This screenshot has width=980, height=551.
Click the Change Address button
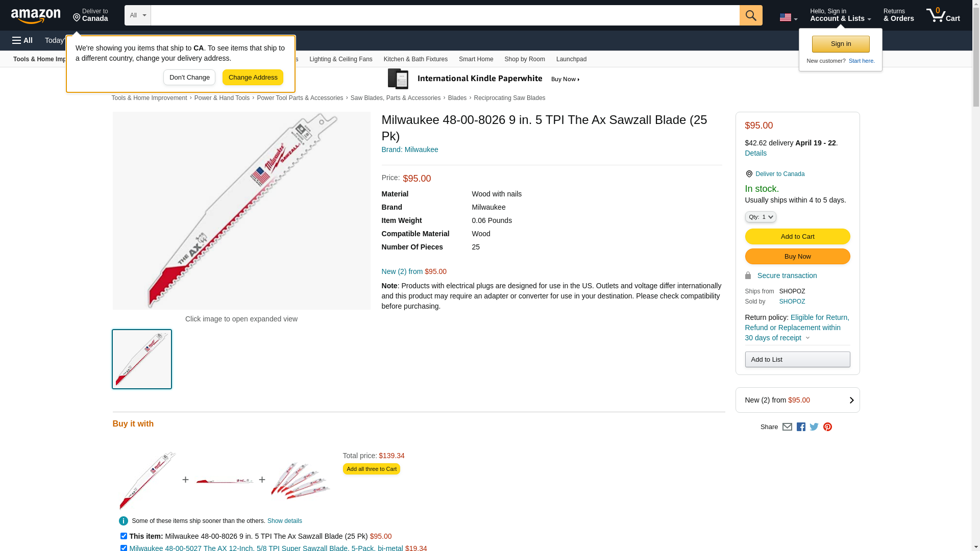coord(253,78)
